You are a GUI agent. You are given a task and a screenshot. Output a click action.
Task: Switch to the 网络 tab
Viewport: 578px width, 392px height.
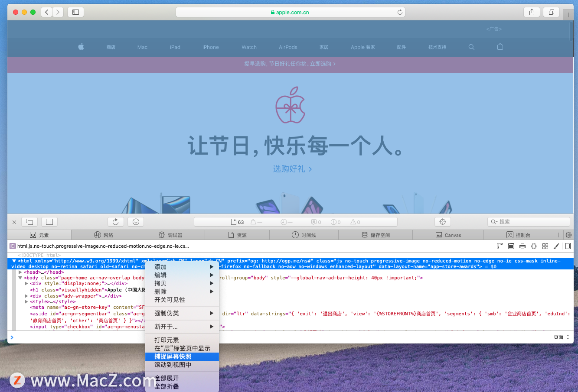click(x=104, y=235)
